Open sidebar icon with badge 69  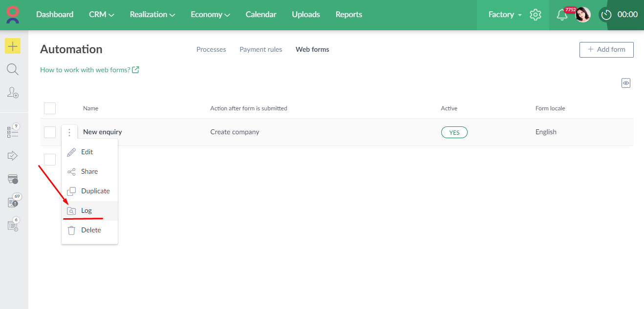pos(13,202)
